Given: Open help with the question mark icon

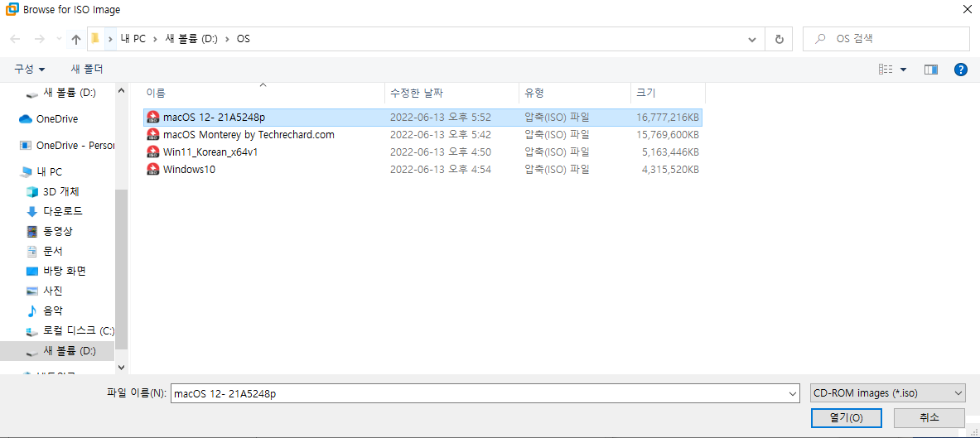Looking at the screenshot, I should point(961,70).
